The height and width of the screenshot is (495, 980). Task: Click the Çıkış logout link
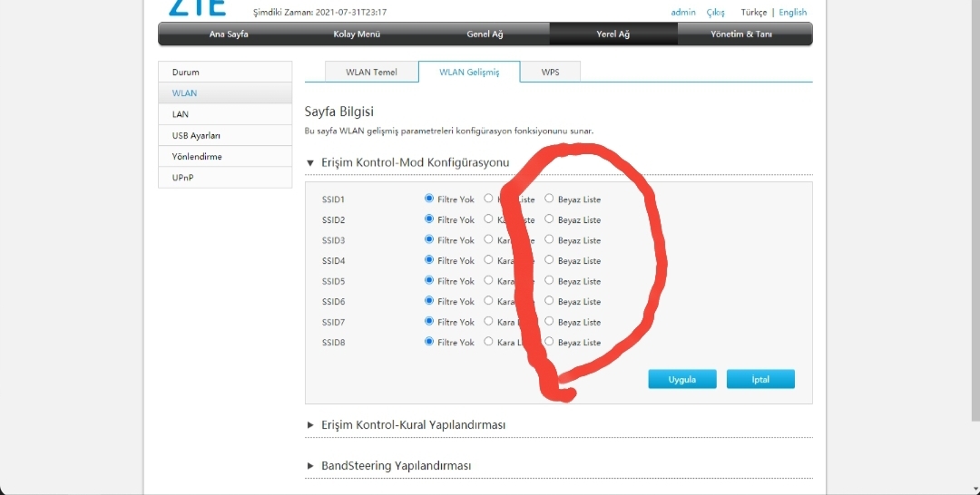pyautogui.click(x=716, y=13)
